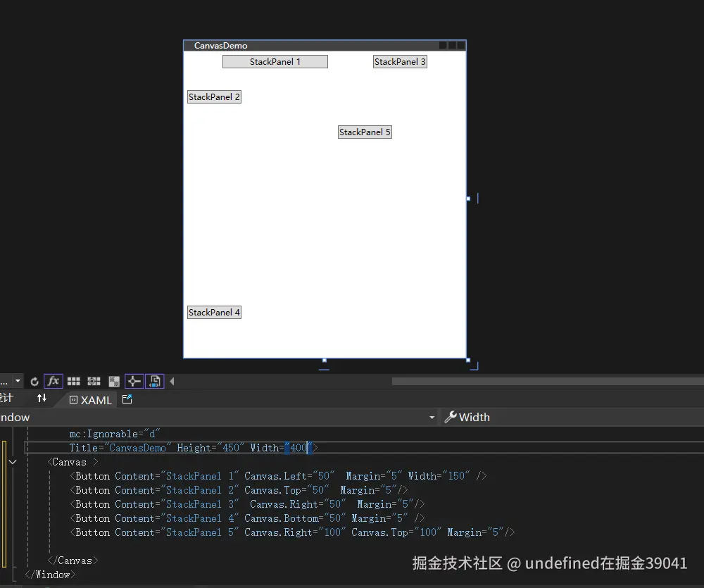Screen dimensions: 704x588
Task: Click the closing </Window> tag
Action: pos(50,575)
